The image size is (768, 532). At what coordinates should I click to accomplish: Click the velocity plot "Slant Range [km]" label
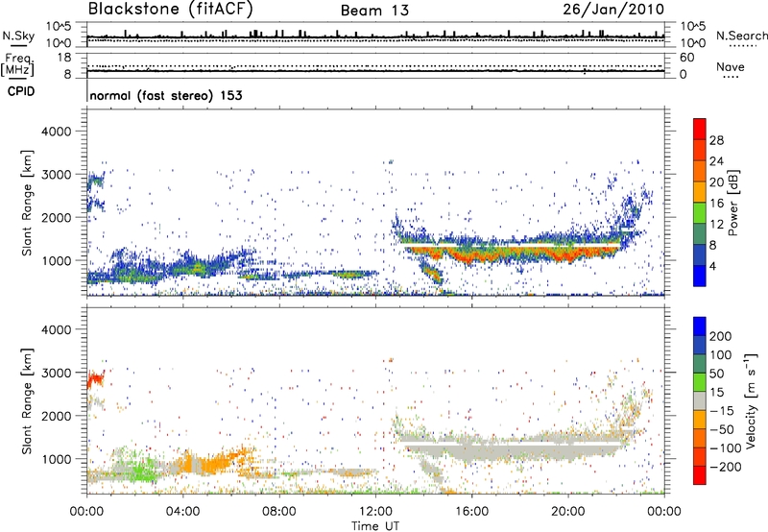pos(27,400)
